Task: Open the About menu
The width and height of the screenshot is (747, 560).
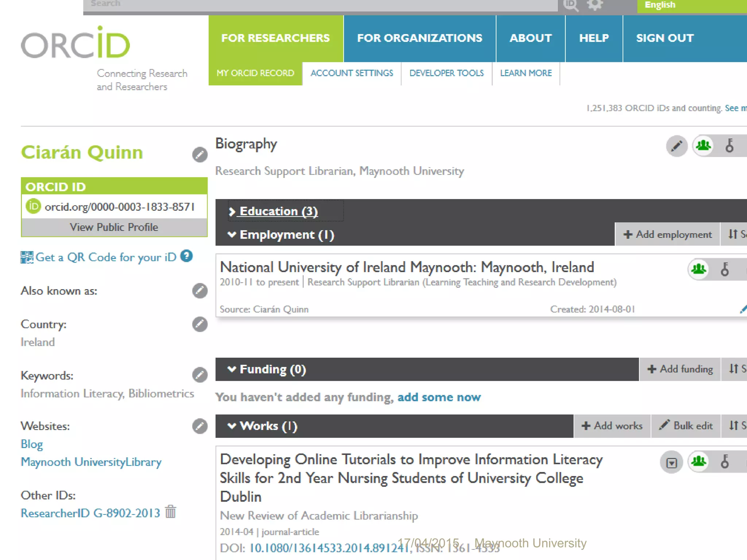Action: click(531, 38)
